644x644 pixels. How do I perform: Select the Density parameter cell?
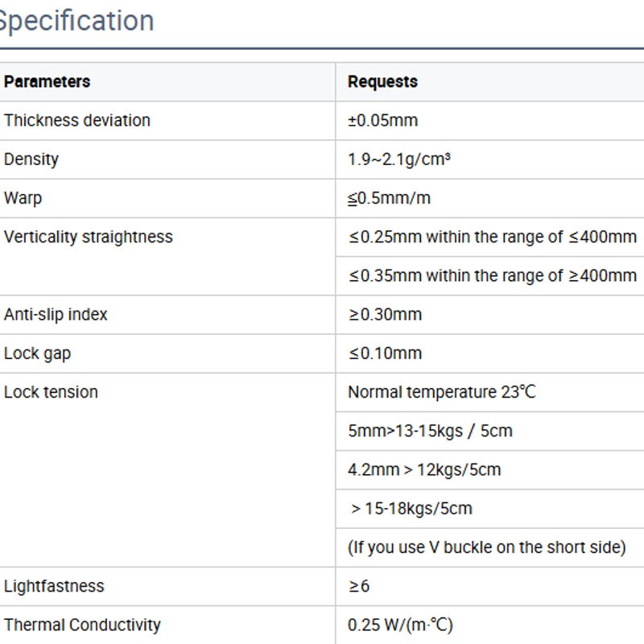167,159
